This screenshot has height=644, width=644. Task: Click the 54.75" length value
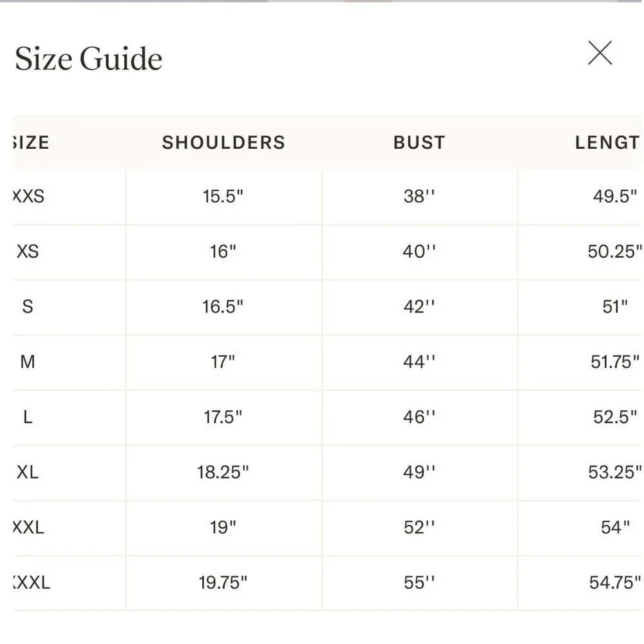(615, 582)
